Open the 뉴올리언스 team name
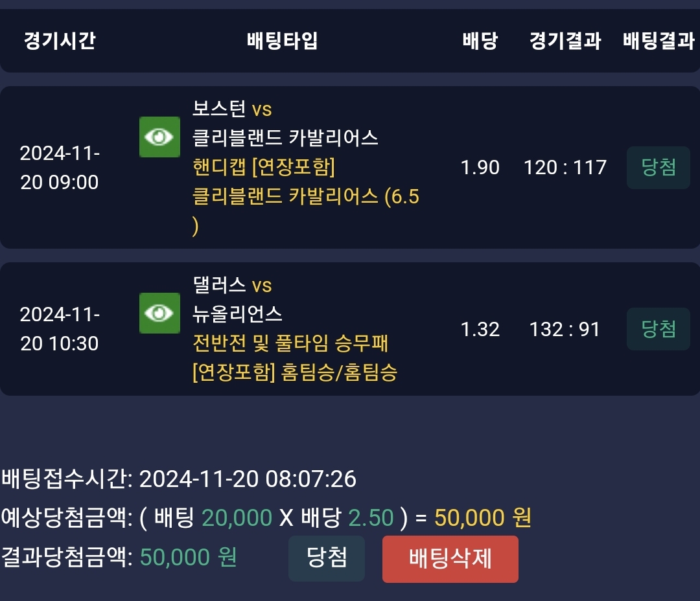Image resolution: width=700 pixels, height=601 pixels. coord(238,314)
